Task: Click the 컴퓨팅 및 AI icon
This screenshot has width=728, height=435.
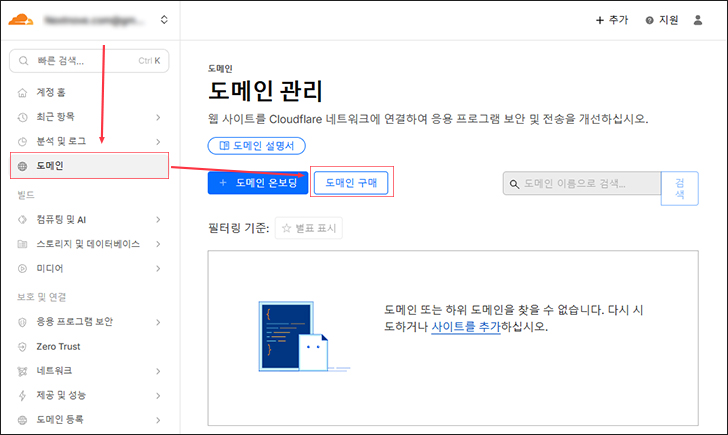Action: point(22,220)
